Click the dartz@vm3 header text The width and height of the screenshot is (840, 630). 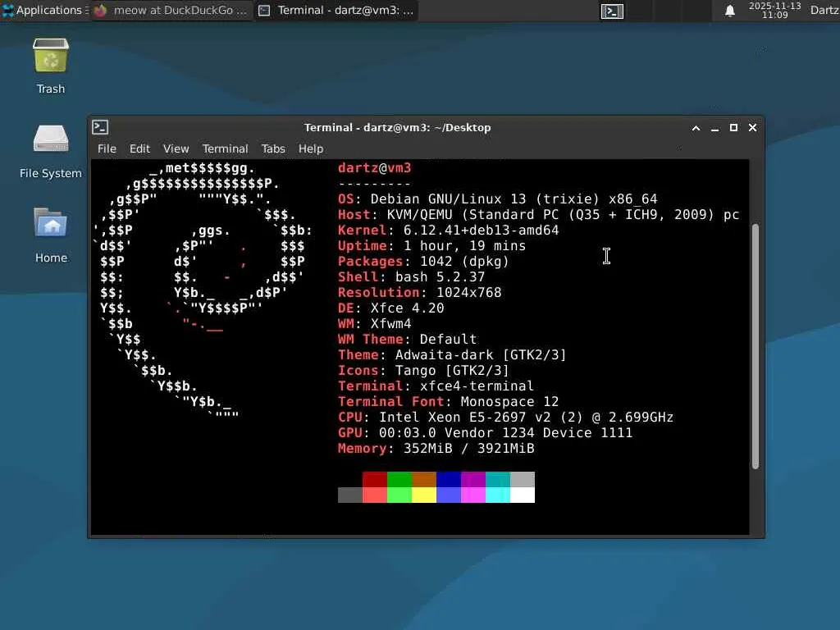click(374, 167)
